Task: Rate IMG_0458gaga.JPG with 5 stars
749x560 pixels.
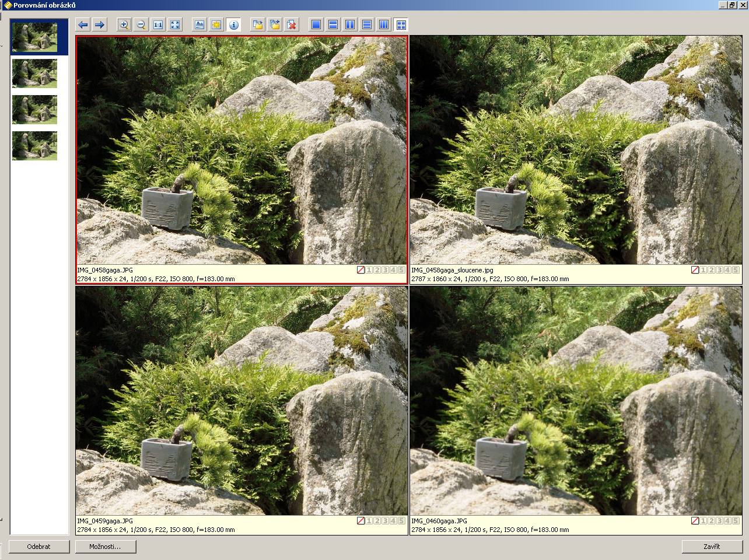Action: (401, 270)
